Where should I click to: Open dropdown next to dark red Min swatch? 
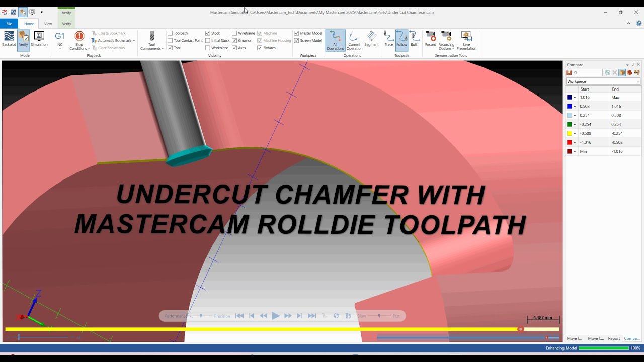(575, 151)
